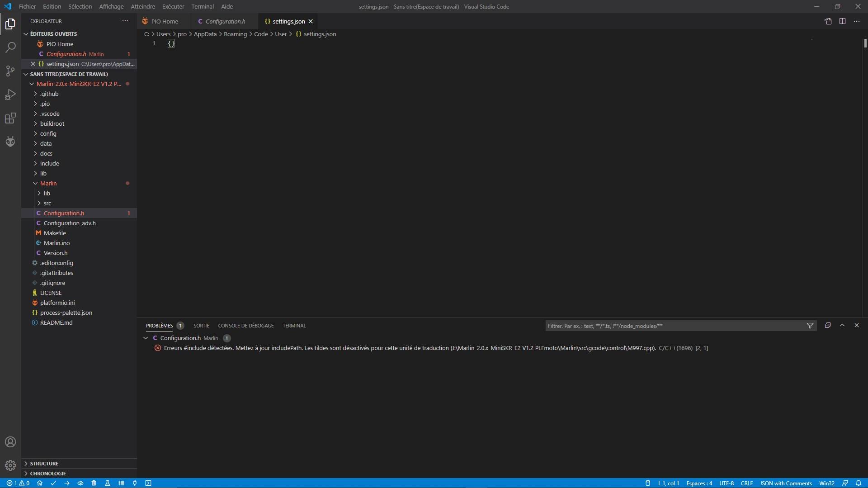Open Configuration_adv.h in file tree
The height and width of the screenshot is (488, 868).
click(70, 223)
